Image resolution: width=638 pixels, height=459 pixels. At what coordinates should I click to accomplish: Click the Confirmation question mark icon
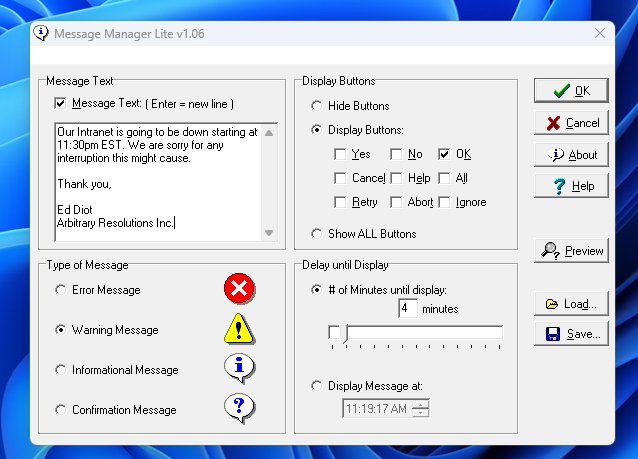(239, 409)
